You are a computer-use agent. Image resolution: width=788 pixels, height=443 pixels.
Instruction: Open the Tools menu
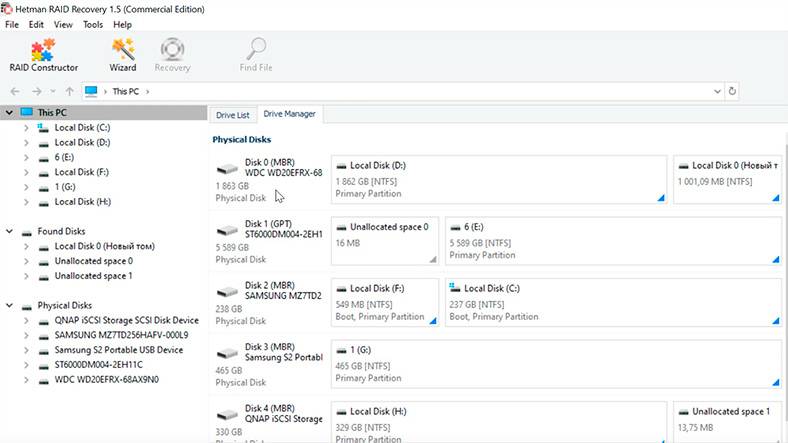pos(93,25)
